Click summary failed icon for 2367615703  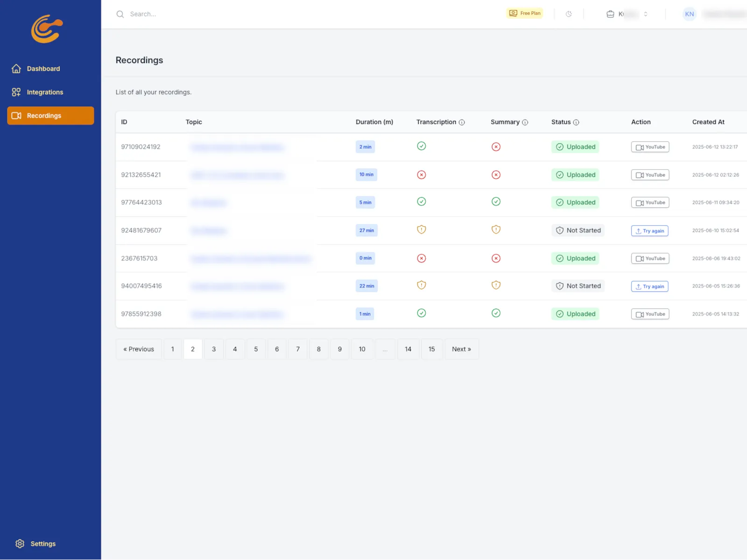496,259
